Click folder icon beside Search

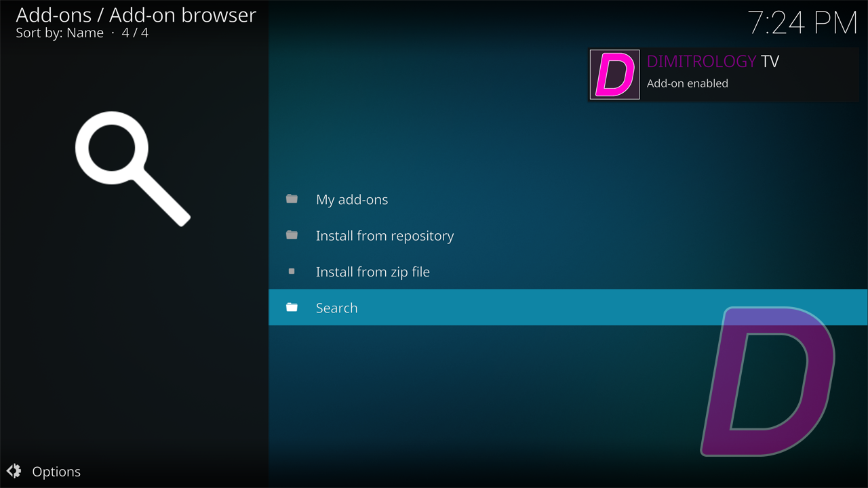click(x=292, y=307)
